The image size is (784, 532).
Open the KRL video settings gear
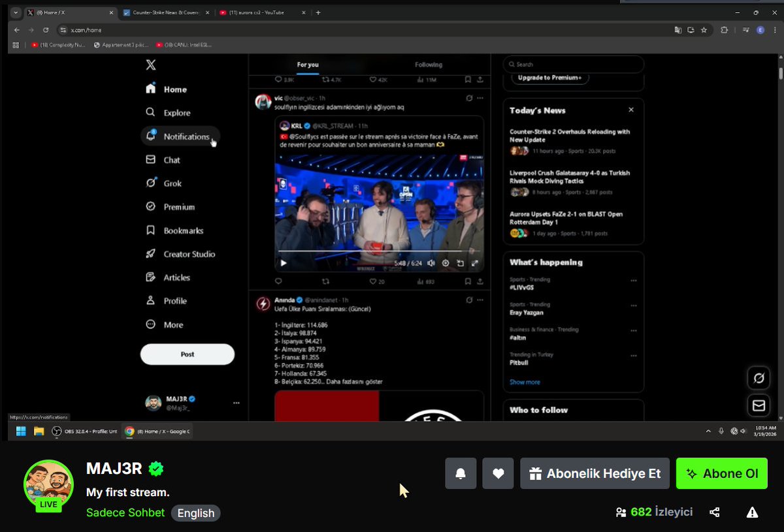coord(446,263)
